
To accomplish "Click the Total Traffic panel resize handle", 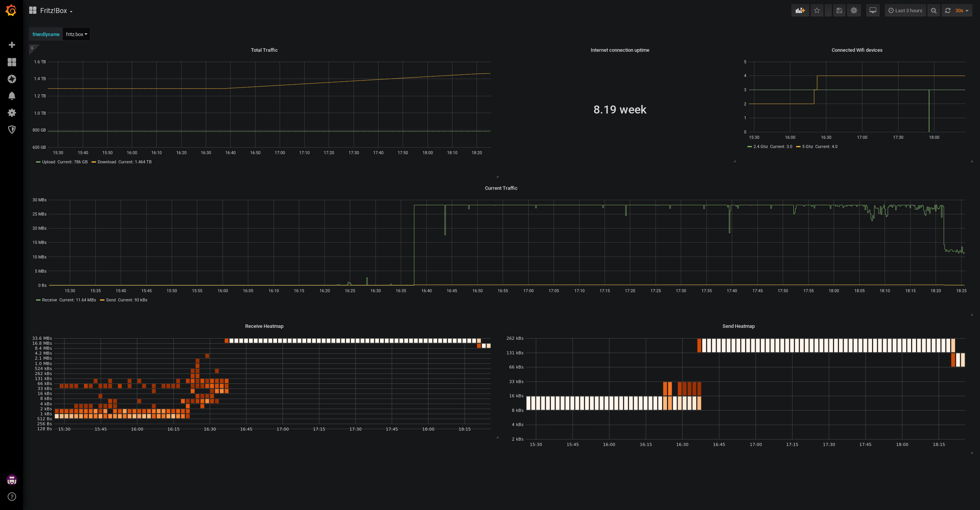I will [497, 176].
